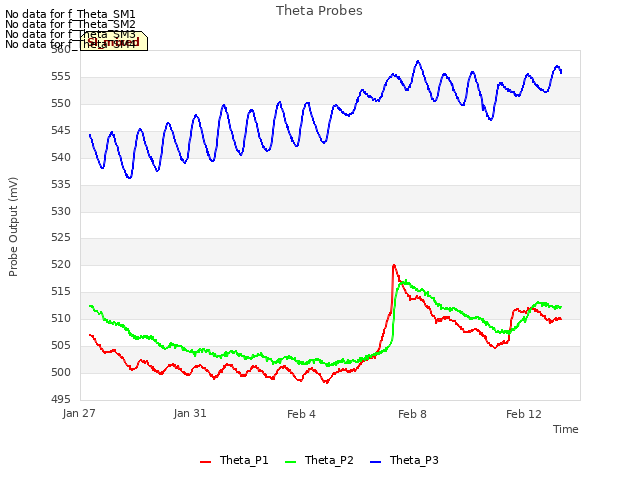Click the Theta_P2 legend entry
This screenshot has width=640, height=480.
coord(319,460)
